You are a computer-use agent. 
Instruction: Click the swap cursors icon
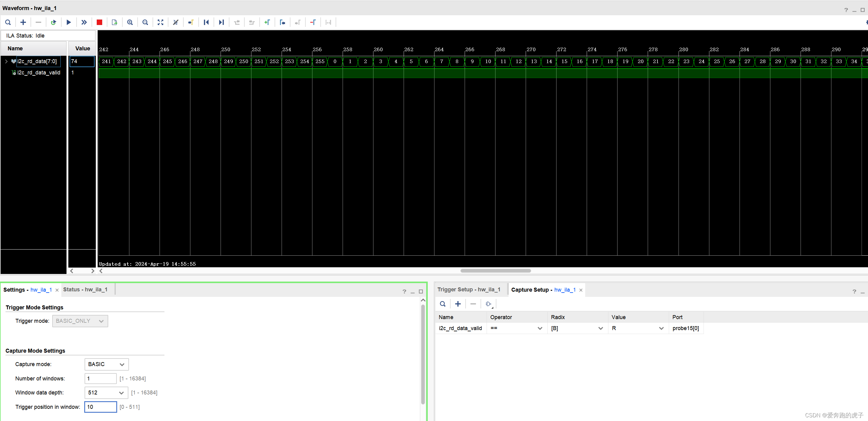click(328, 22)
